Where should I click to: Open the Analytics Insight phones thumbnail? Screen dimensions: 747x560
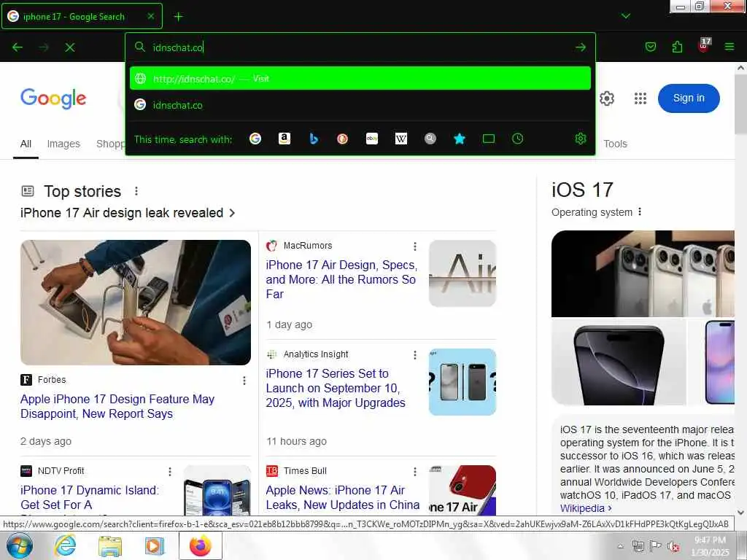(462, 382)
